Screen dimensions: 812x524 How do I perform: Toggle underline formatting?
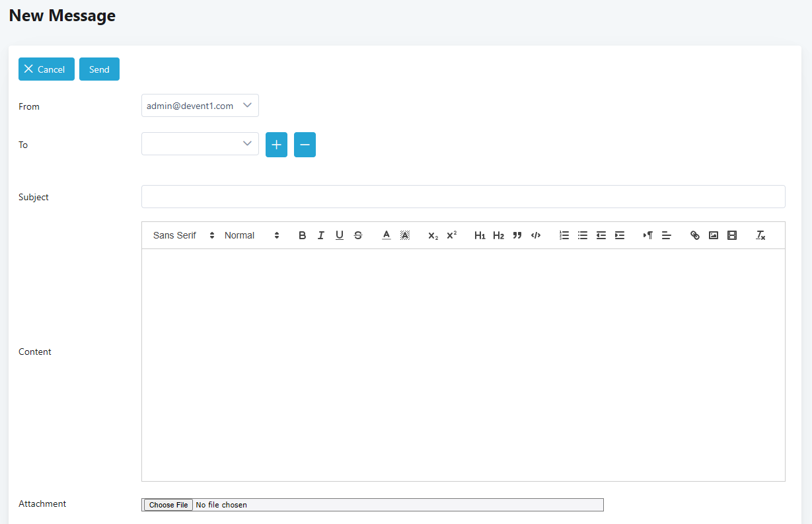(x=339, y=235)
